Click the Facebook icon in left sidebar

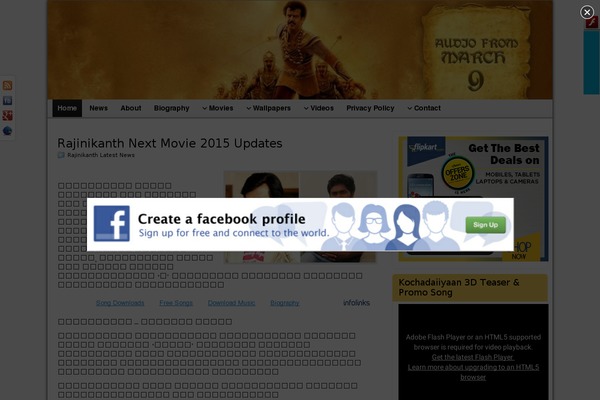[7, 100]
